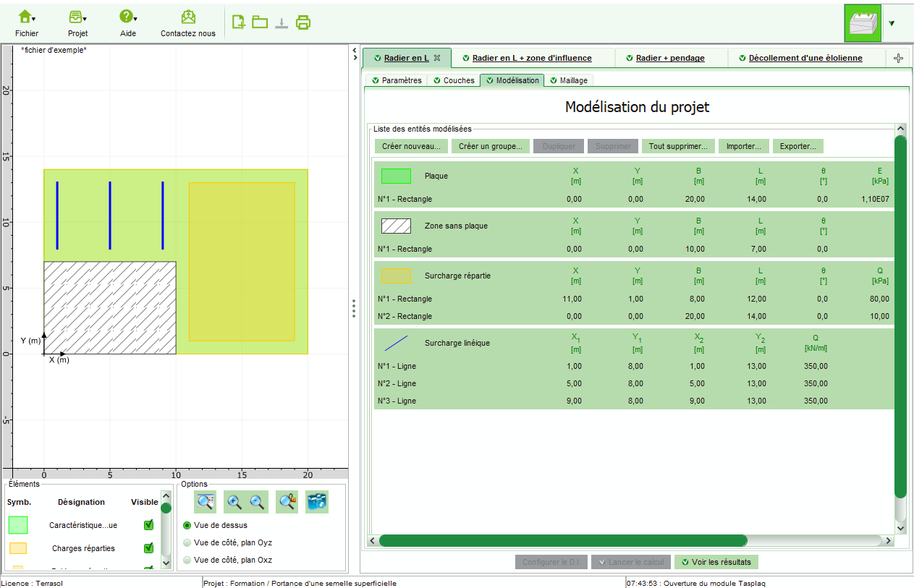Click the Créer nouveau... button
Image resolution: width=914 pixels, height=588 pixels.
tap(411, 146)
